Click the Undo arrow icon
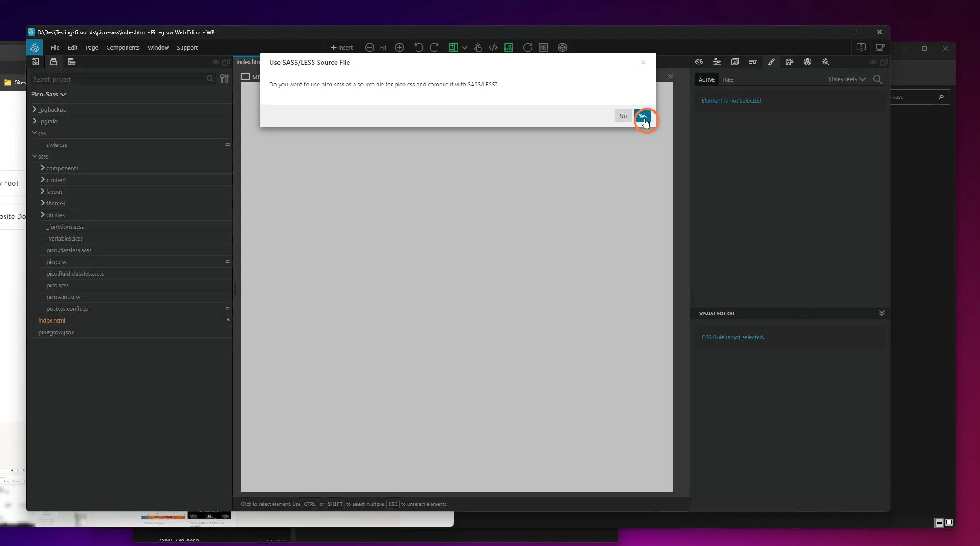Viewport: 980px width, 546px height. [x=418, y=47]
